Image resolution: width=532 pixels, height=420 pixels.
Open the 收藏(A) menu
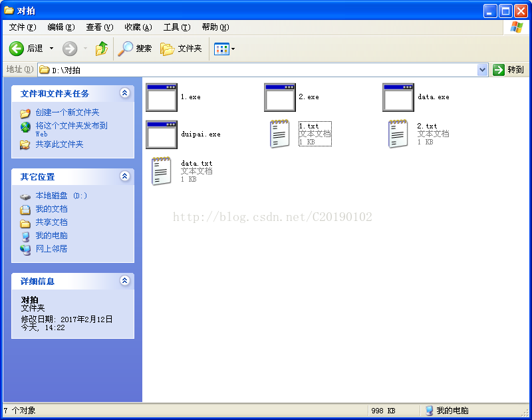pyautogui.click(x=138, y=27)
